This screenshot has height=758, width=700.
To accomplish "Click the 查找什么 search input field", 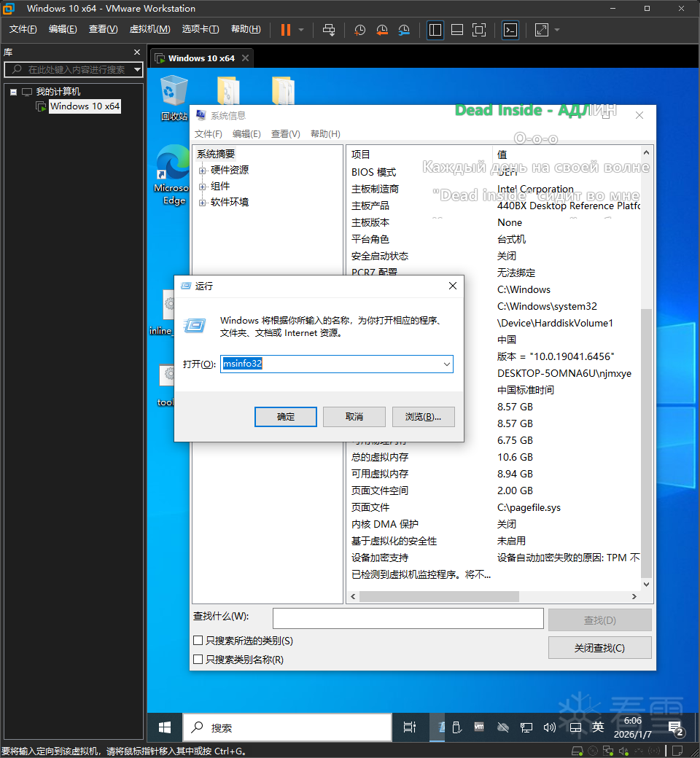I will coord(408,618).
